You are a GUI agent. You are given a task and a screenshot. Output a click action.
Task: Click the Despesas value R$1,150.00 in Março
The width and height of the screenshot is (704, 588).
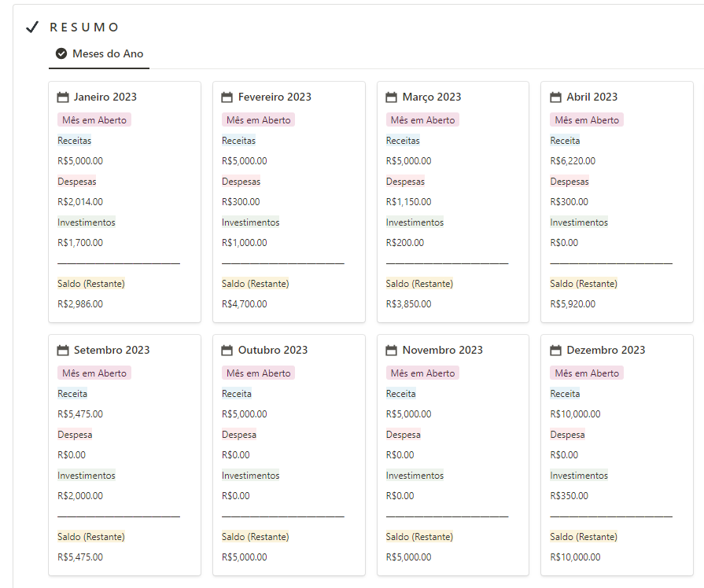click(x=408, y=202)
